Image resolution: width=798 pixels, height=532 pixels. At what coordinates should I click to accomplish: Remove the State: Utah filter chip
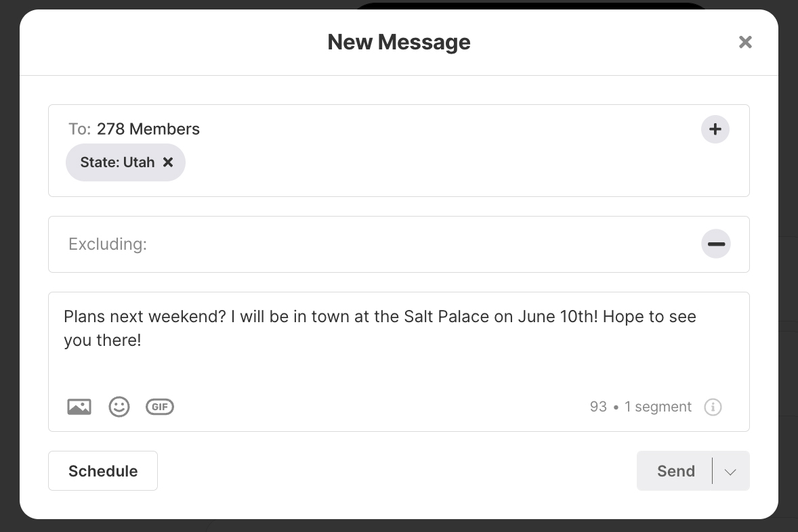168,162
